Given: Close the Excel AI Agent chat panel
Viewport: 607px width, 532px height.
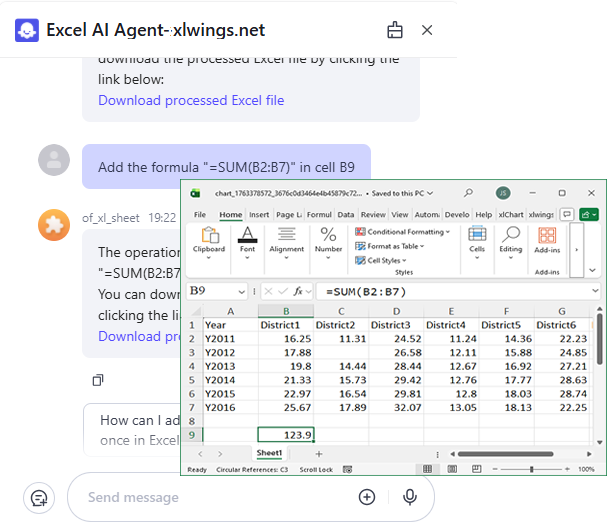Looking at the screenshot, I should [427, 30].
